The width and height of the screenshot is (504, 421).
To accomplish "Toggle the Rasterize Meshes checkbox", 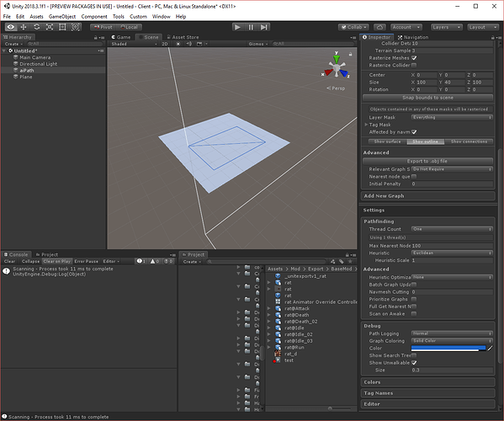I will pos(414,58).
